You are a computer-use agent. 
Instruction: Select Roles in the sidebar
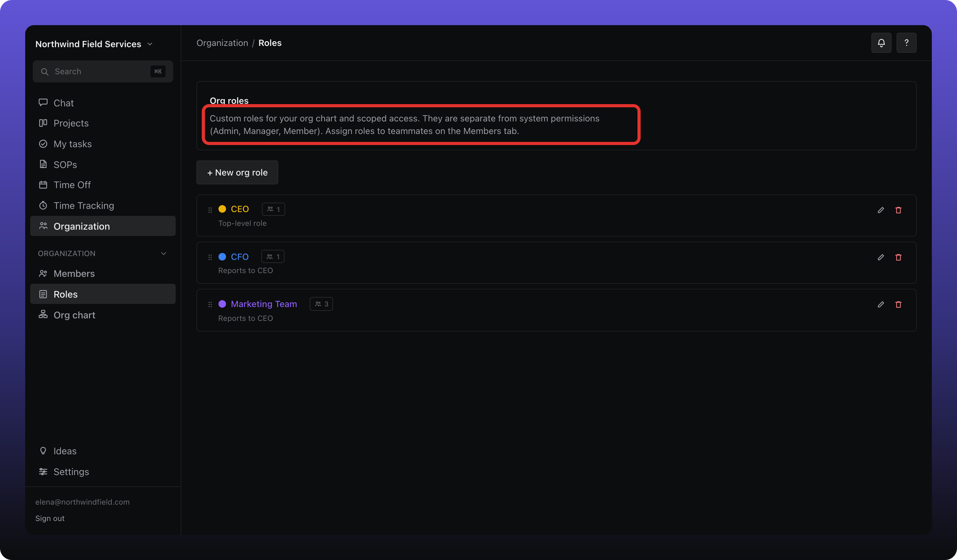click(103, 294)
